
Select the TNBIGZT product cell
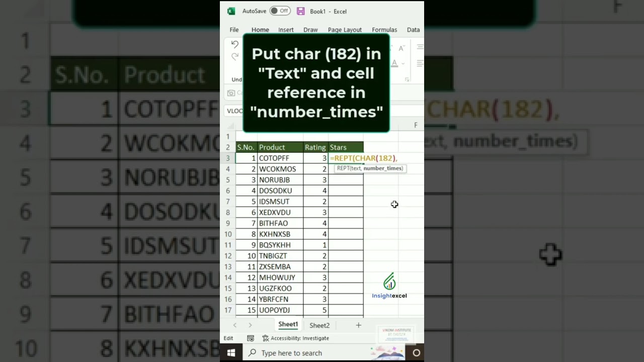tap(280, 256)
